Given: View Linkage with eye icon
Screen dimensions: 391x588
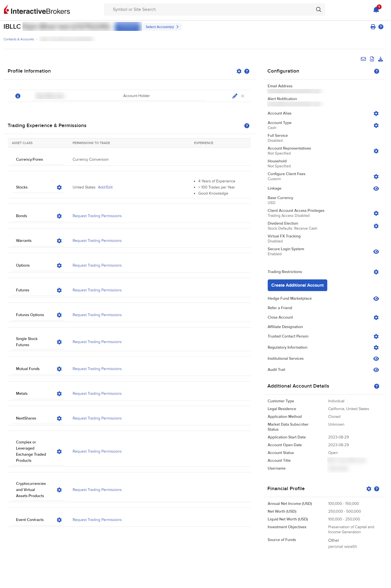Looking at the screenshot, I should click(376, 188).
